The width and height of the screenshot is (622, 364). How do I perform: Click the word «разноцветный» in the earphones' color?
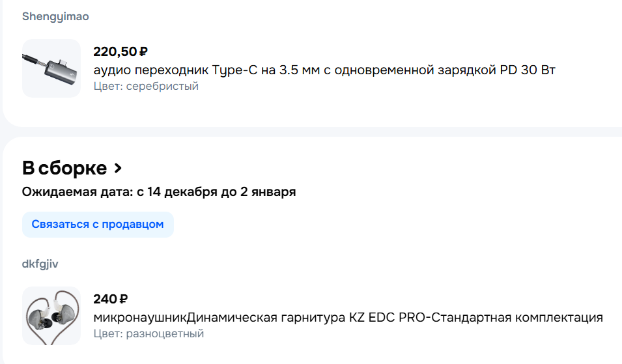[165, 333]
